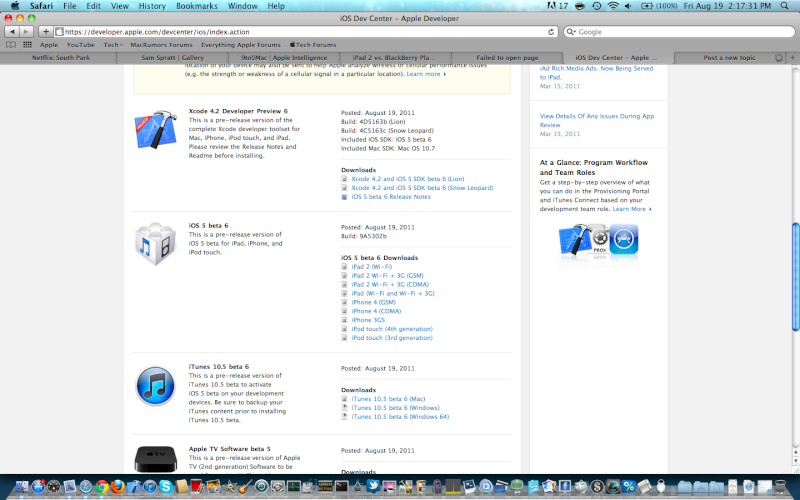
Task: Open the YouTube bookmark
Action: 81,45
